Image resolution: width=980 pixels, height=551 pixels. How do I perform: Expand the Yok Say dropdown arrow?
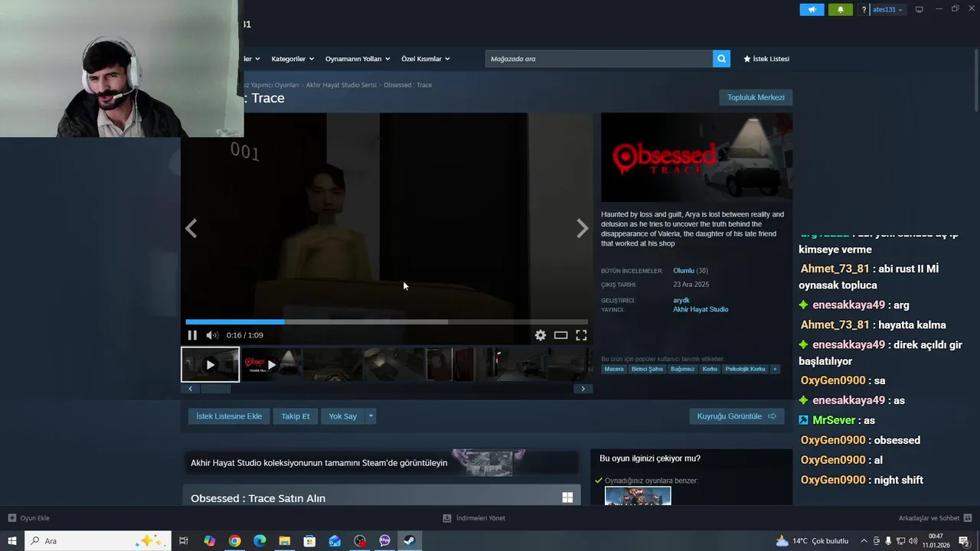tap(371, 416)
